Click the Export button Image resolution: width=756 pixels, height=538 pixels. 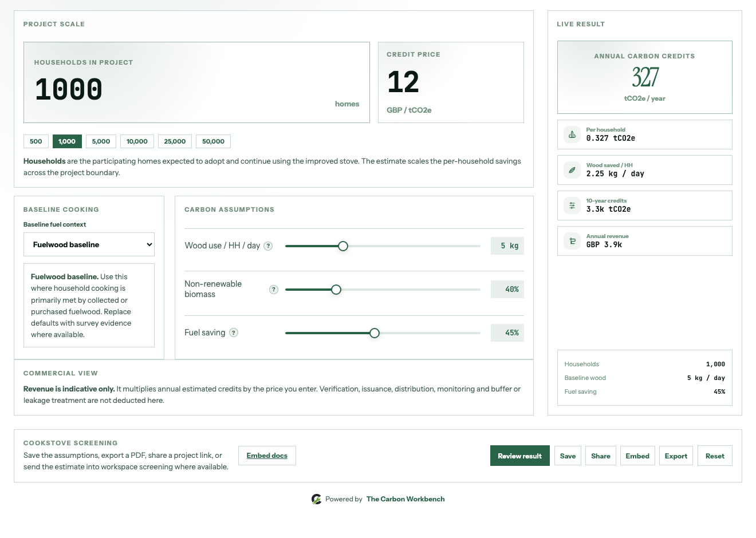click(x=676, y=456)
